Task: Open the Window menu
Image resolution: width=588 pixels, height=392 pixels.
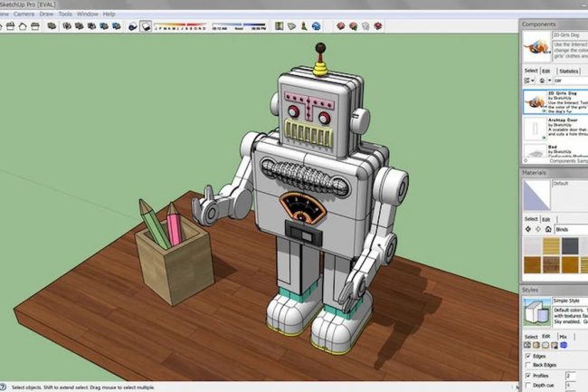Action: tap(87, 14)
